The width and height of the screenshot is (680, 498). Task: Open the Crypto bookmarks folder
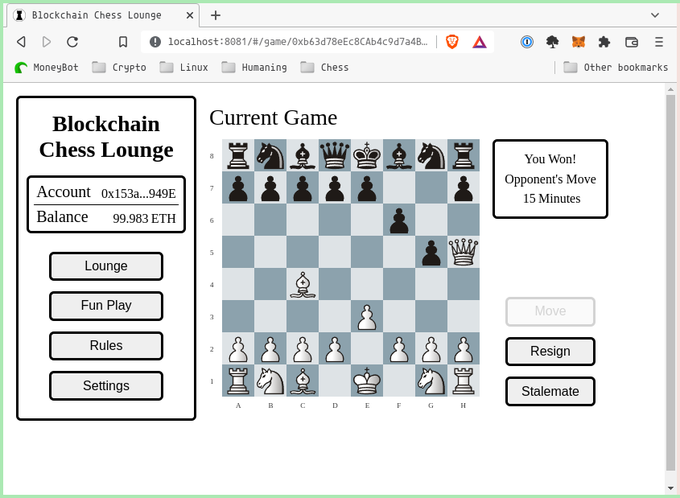(x=119, y=67)
